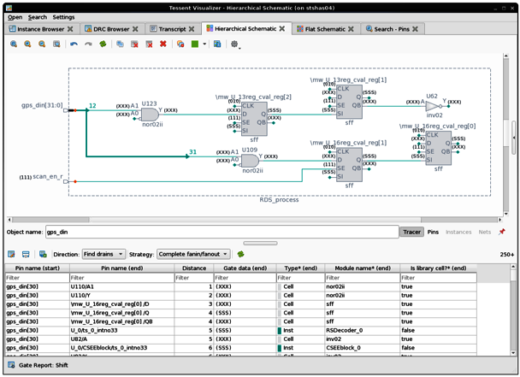Click the filter field under Pin name (start)
This screenshot has width=520, height=377.
tap(37, 278)
